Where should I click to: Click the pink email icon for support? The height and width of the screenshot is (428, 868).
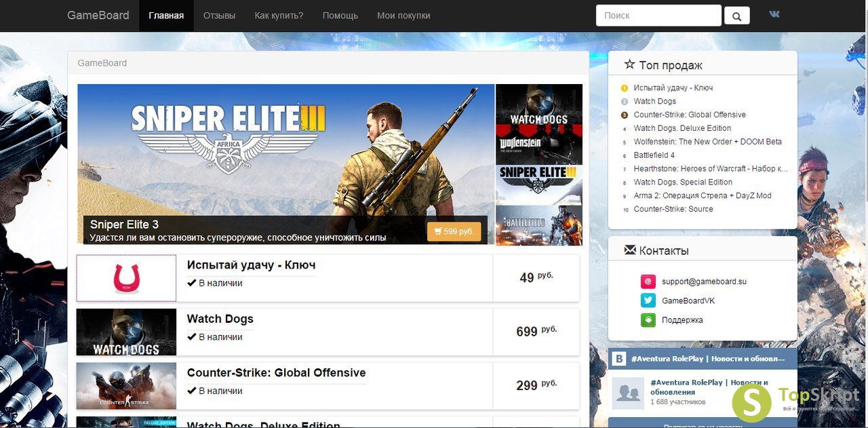[648, 281]
